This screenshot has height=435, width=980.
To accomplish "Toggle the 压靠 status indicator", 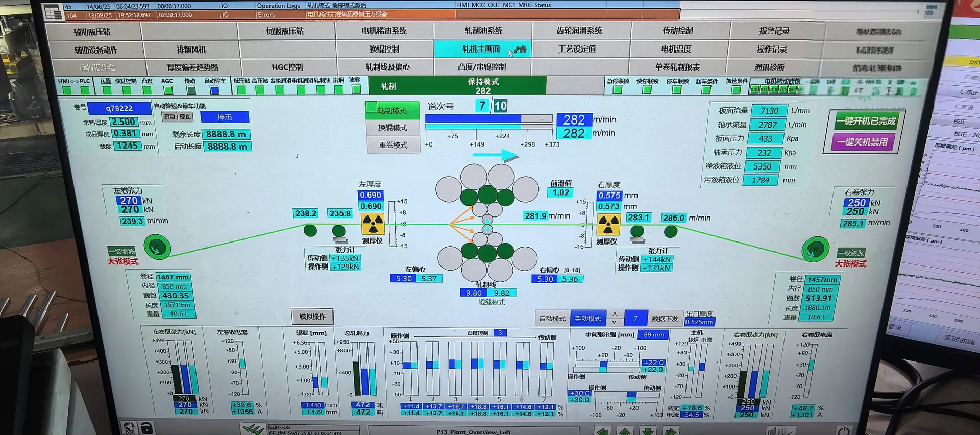I will click(x=107, y=90).
